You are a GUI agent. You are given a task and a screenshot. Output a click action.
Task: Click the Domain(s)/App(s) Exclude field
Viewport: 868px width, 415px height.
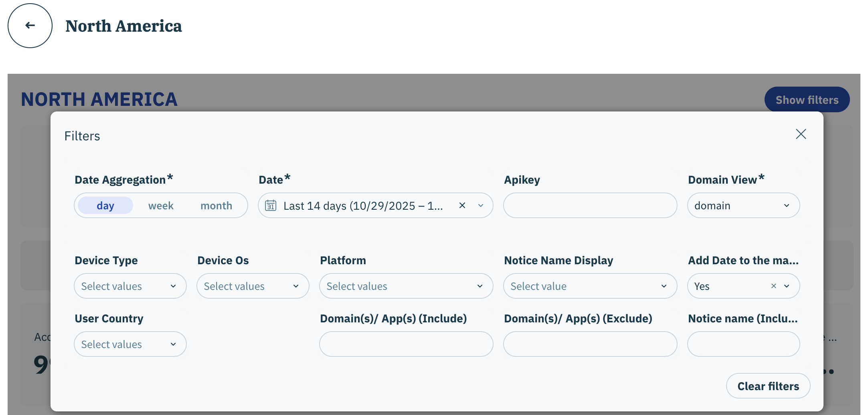point(590,344)
